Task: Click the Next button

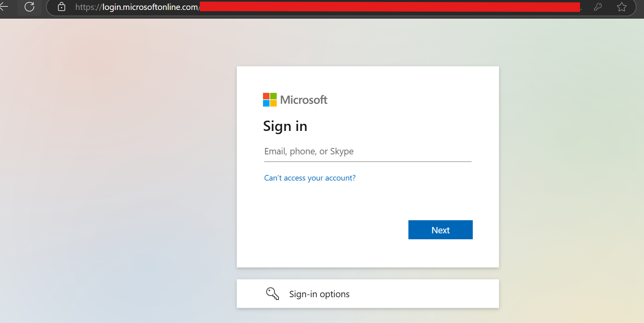Action: (x=441, y=230)
